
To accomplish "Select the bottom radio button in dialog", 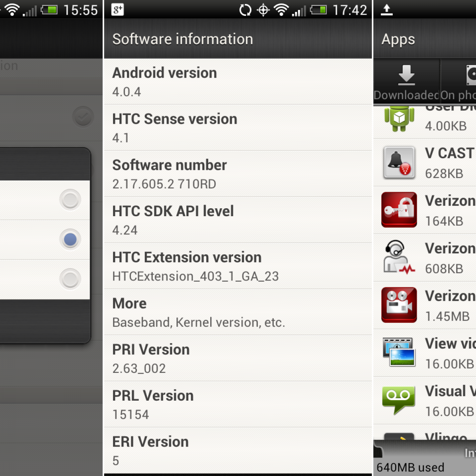I will tap(70, 279).
